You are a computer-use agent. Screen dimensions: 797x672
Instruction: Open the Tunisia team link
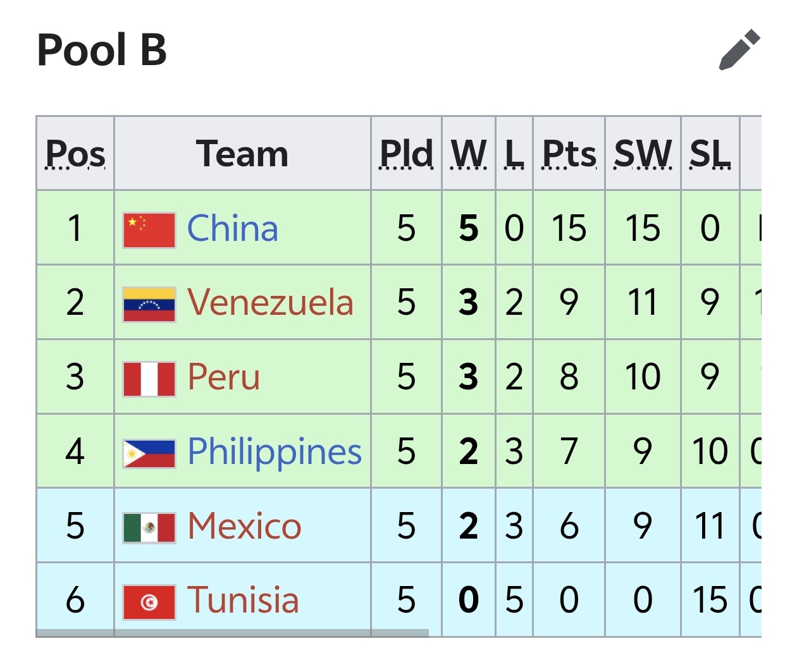(243, 600)
